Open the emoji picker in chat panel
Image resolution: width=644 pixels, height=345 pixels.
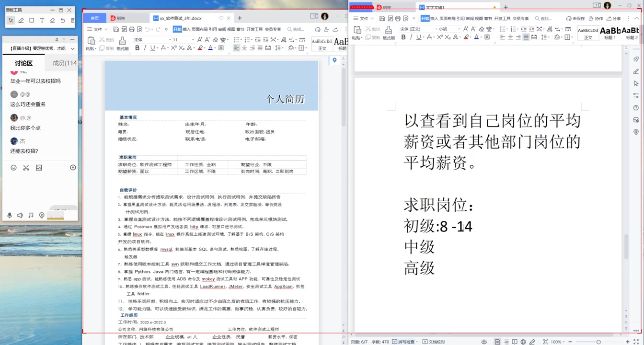13,168
